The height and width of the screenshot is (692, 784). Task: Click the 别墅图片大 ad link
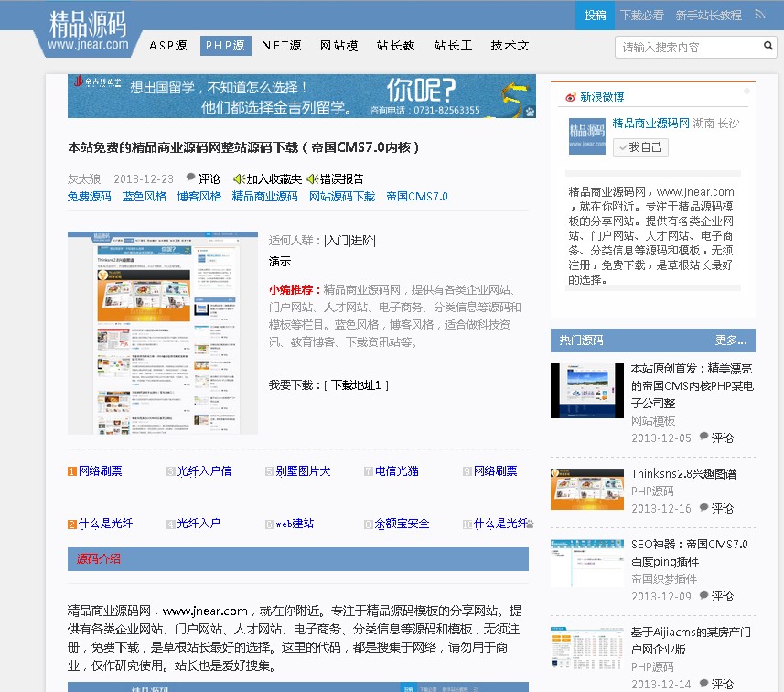point(303,470)
